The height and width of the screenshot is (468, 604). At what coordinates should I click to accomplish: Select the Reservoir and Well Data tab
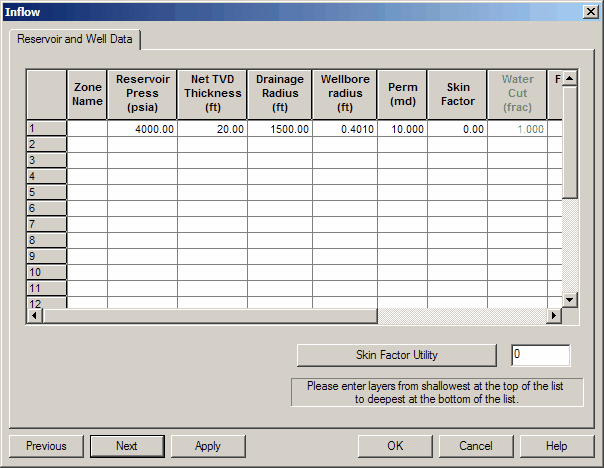coord(76,39)
